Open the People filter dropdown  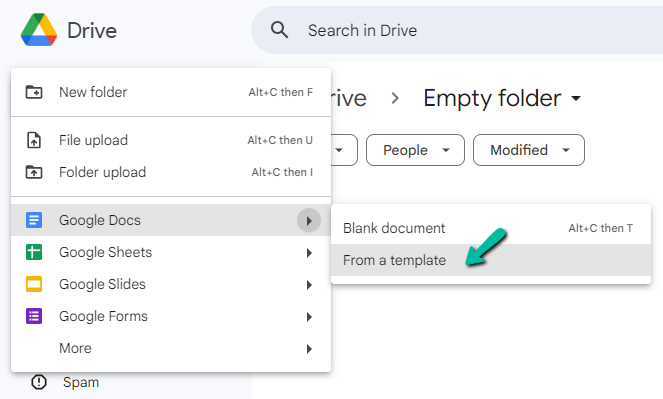(415, 150)
